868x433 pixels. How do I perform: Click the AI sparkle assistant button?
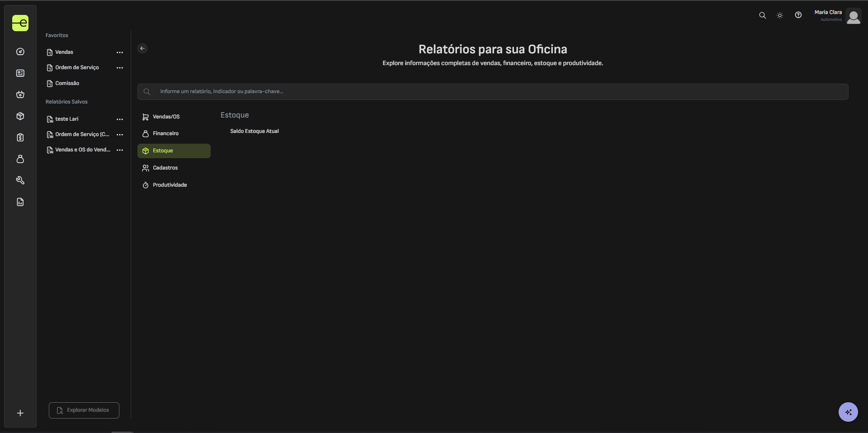tap(848, 412)
